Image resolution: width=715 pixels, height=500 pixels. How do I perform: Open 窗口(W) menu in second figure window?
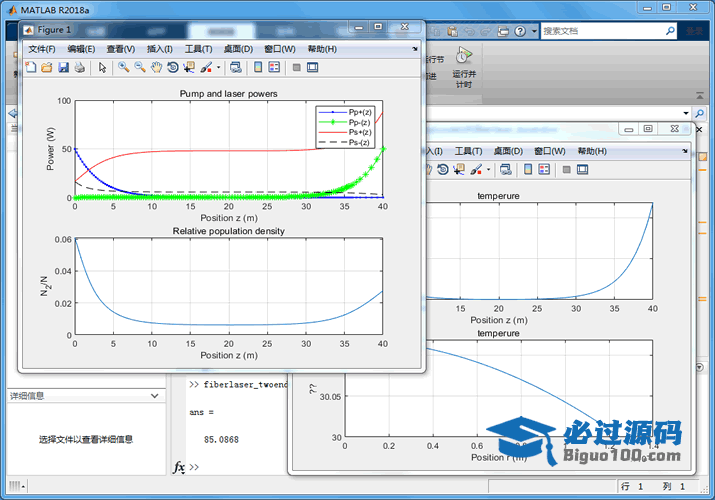[x=549, y=151]
